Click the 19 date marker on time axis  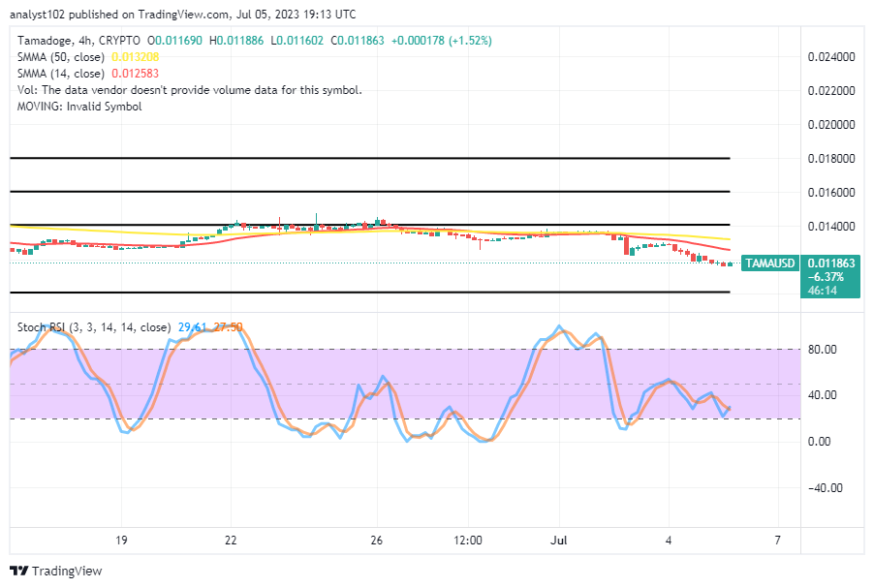pos(121,541)
